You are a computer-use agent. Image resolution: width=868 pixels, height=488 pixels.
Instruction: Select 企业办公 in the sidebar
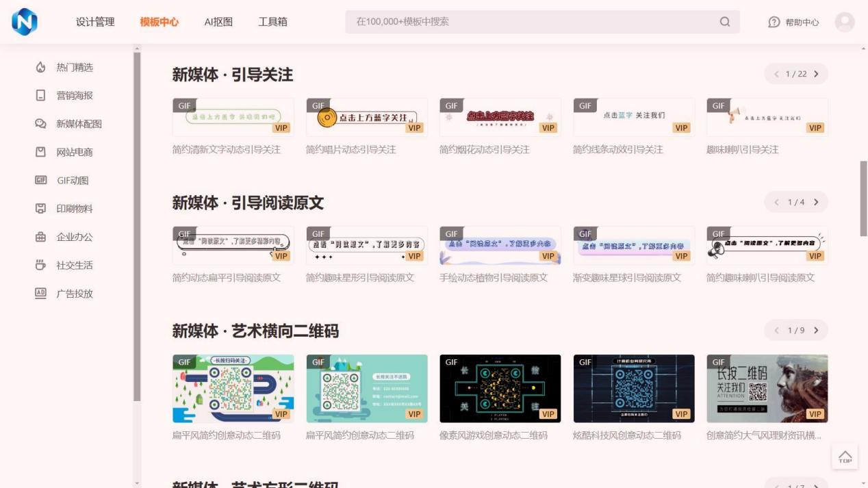tap(74, 237)
